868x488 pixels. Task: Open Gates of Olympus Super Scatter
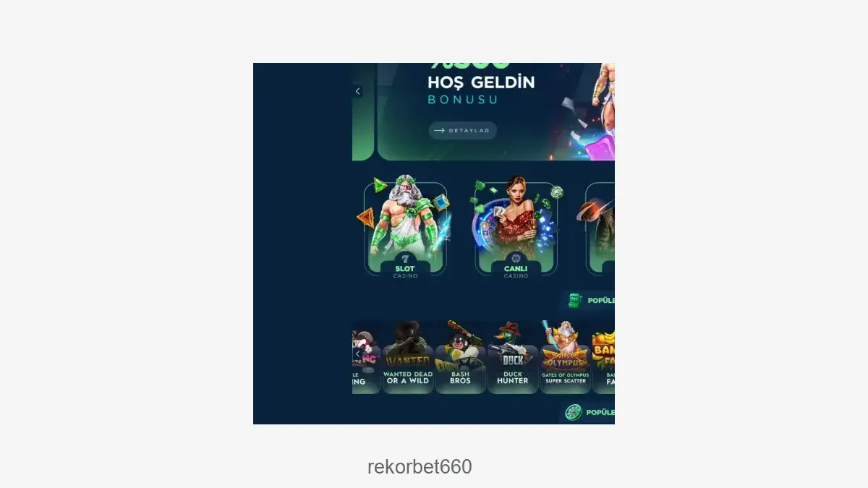pyautogui.click(x=566, y=358)
